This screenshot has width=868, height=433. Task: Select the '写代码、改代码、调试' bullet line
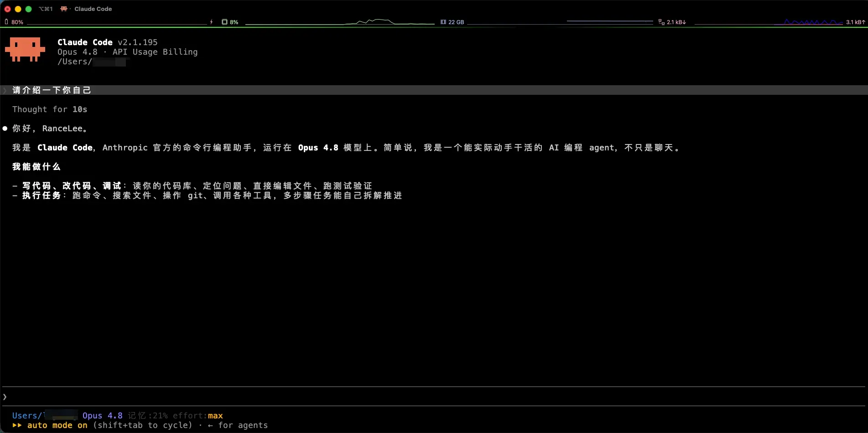pyautogui.click(x=192, y=186)
